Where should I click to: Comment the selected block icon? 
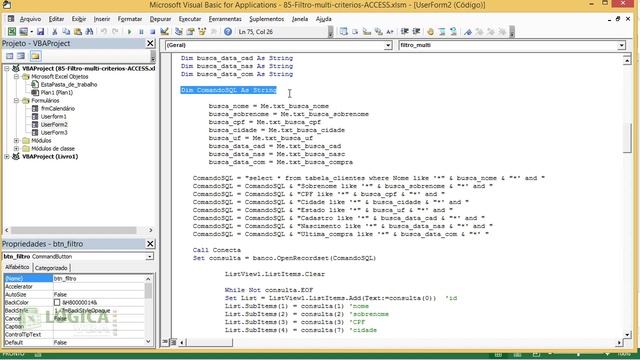pos(442,32)
